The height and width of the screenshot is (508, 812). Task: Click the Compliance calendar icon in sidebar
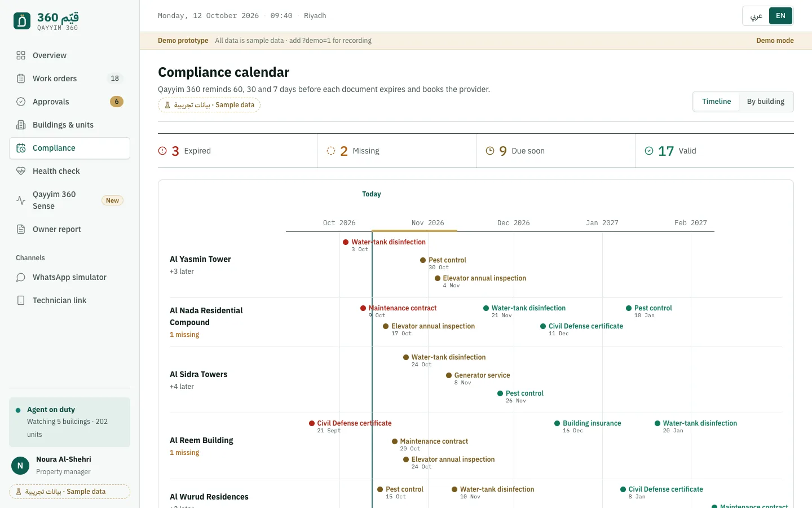pyautogui.click(x=21, y=148)
